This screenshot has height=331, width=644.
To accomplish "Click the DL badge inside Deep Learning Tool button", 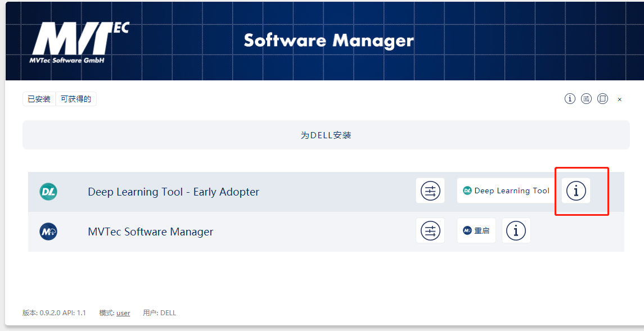I will (467, 191).
